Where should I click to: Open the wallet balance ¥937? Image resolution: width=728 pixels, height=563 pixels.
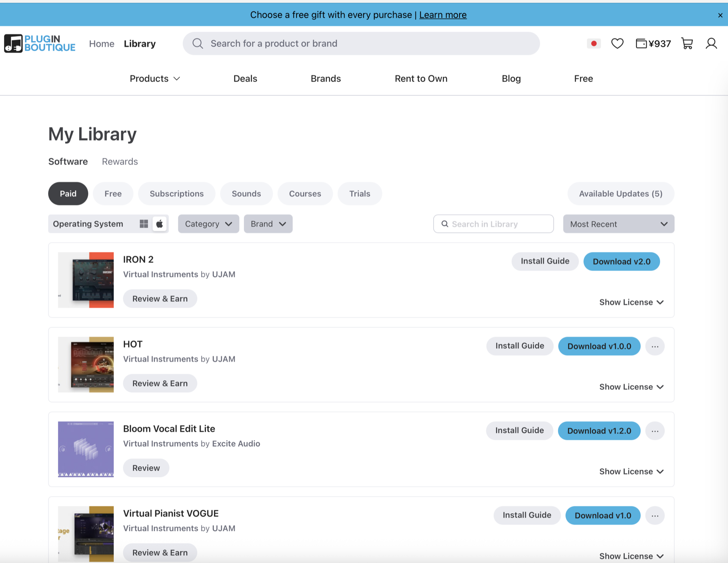click(653, 43)
